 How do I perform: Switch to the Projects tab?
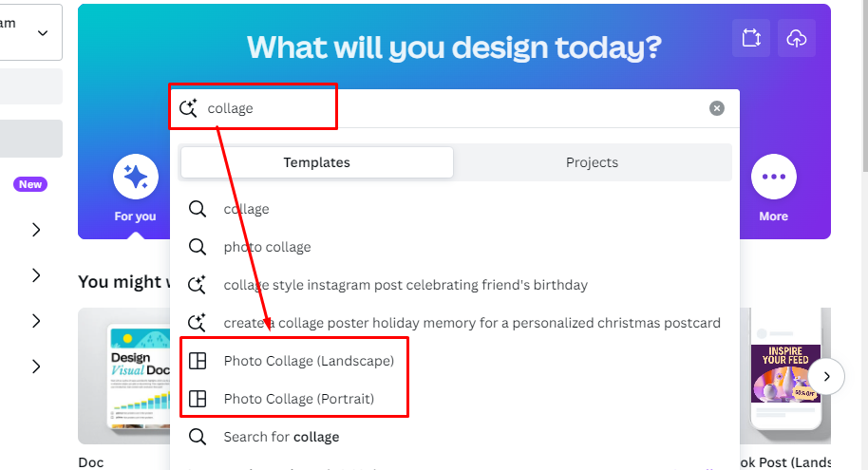point(592,162)
